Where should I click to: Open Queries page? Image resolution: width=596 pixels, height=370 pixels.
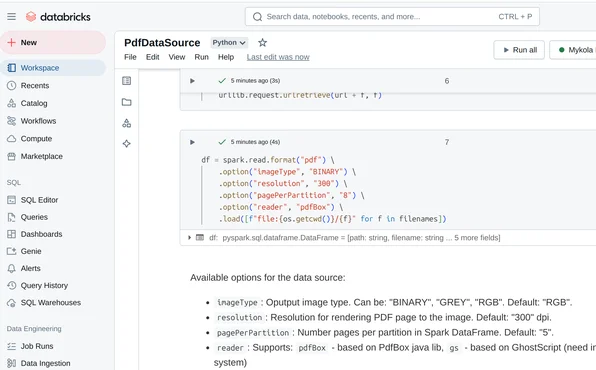point(34,217)
